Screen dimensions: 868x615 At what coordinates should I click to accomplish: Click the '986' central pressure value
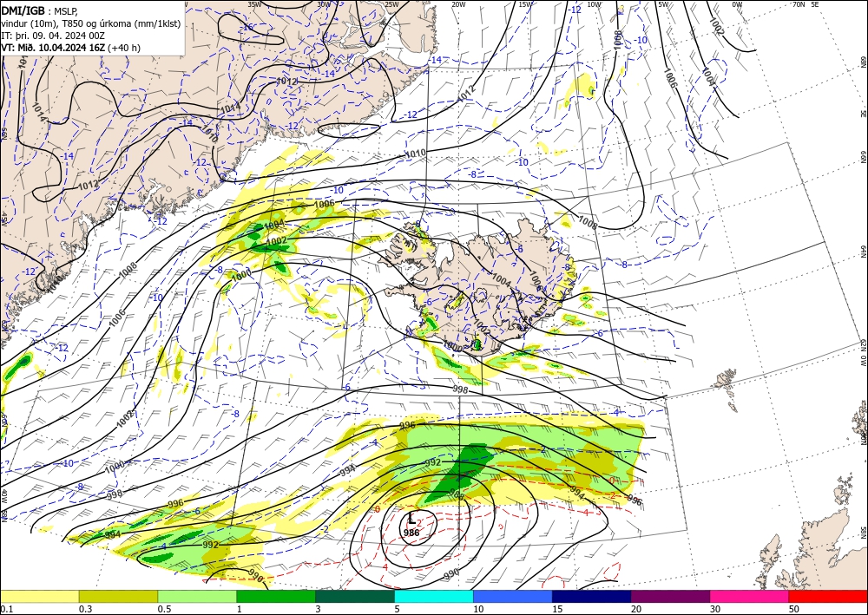pos(411,533)
